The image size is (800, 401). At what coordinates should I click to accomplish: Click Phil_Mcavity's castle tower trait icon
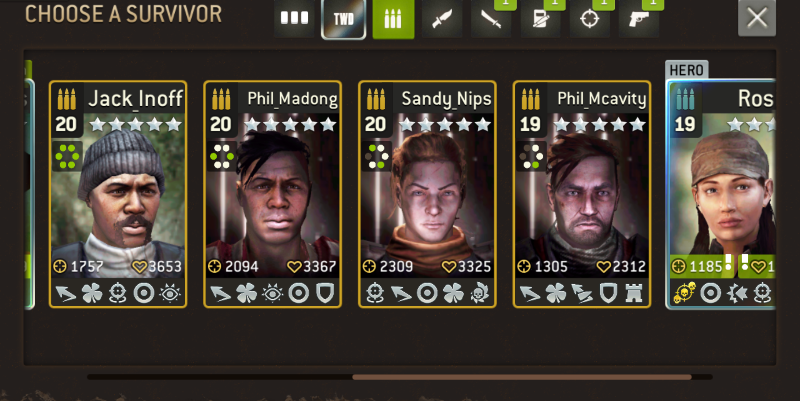[x=634, y=293]
